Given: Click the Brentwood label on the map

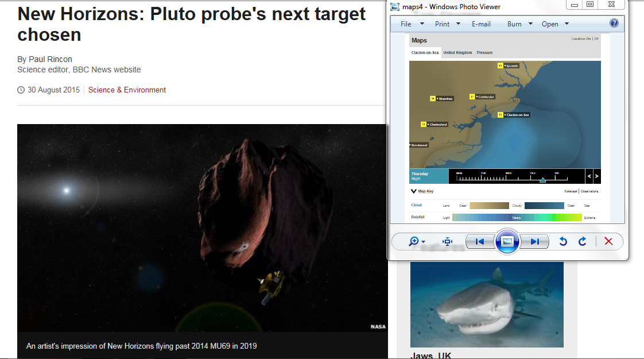Looking at the screenshot, I should pyautogui.click(x=419, y=145).
